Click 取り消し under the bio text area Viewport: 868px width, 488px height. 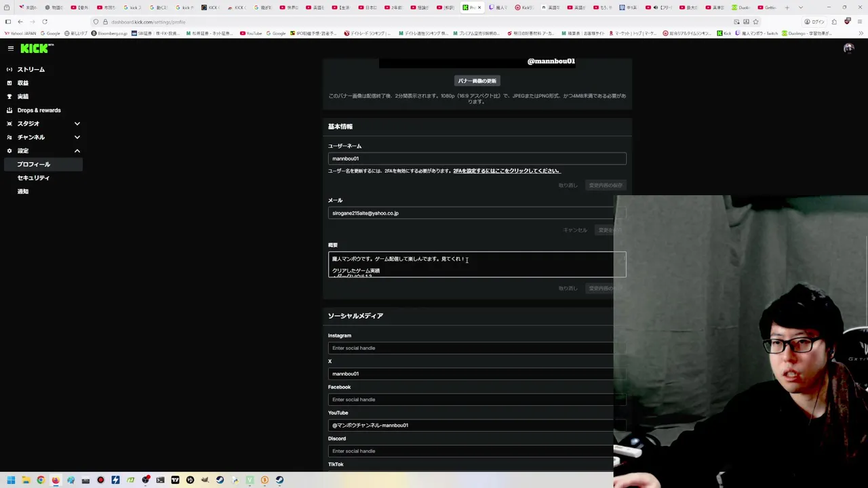click(568, 288)
